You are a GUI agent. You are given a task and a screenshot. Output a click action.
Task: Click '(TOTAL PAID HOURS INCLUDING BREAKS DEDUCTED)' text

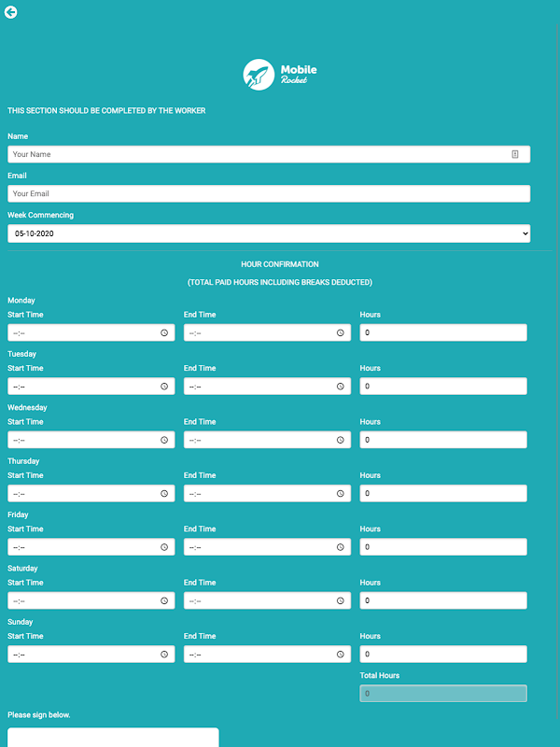(x=280, y=283)
